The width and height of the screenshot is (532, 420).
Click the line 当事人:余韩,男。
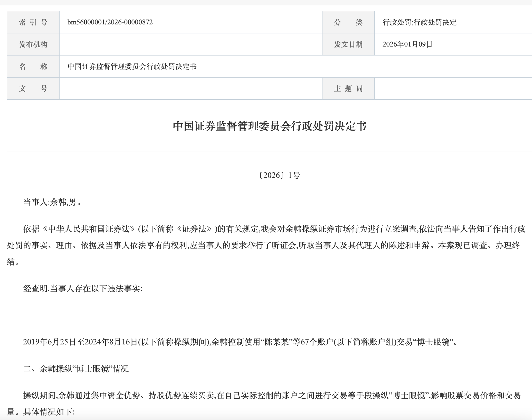[52, 202]
